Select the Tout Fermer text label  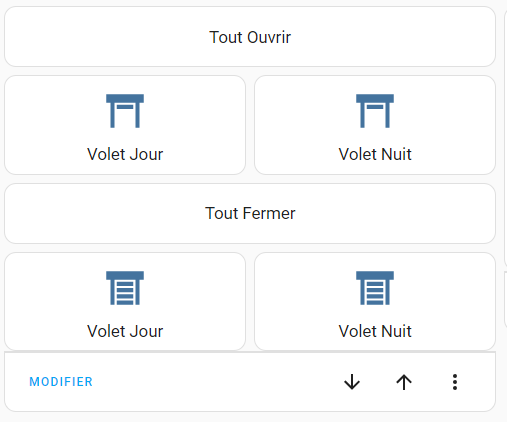250,213
